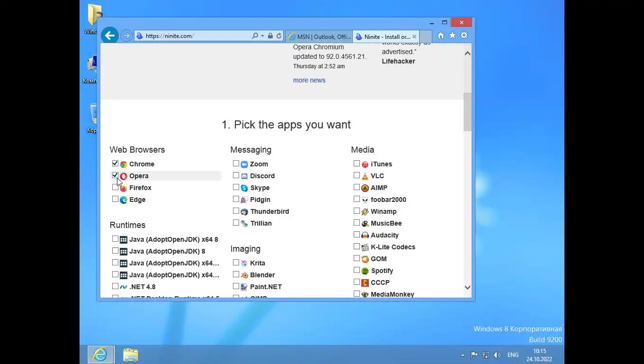
Task: Click the Skype icon
Action: click(x=244, y=188)
